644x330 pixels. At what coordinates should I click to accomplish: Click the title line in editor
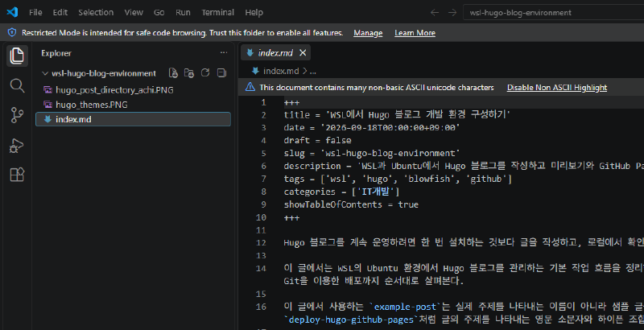pos(397,114)
